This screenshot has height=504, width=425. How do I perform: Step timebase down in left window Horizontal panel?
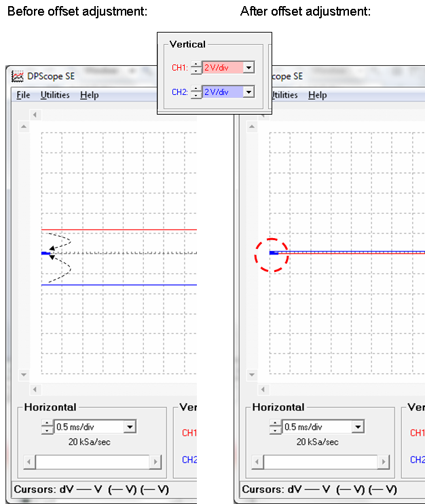(x=47, y=430)
